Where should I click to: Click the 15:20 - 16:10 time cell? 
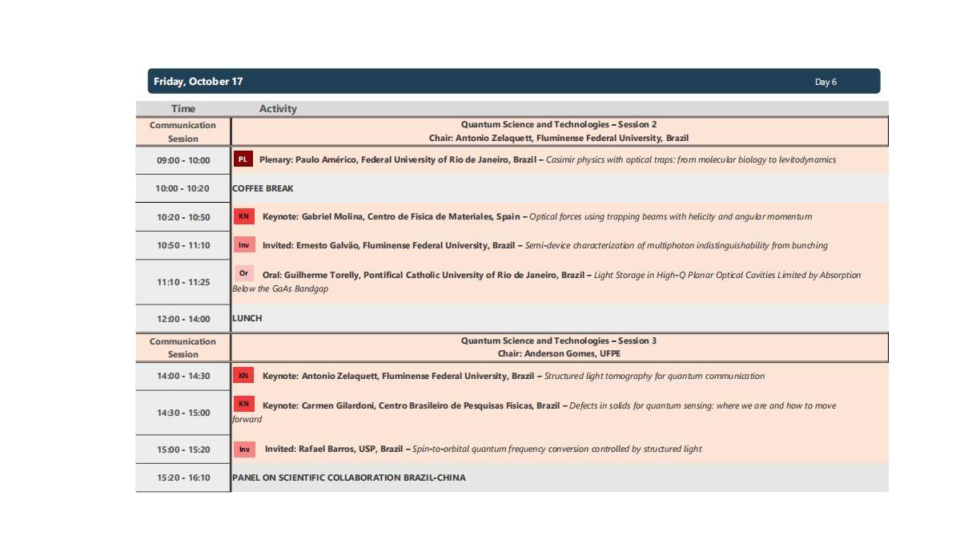pos(183,477)
